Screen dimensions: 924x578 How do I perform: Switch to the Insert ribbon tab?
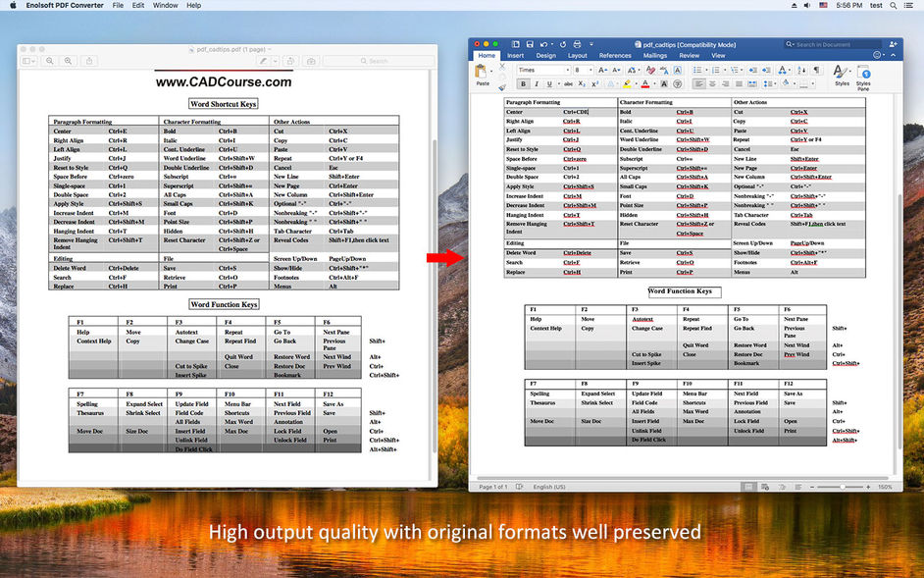pos(517,56)
